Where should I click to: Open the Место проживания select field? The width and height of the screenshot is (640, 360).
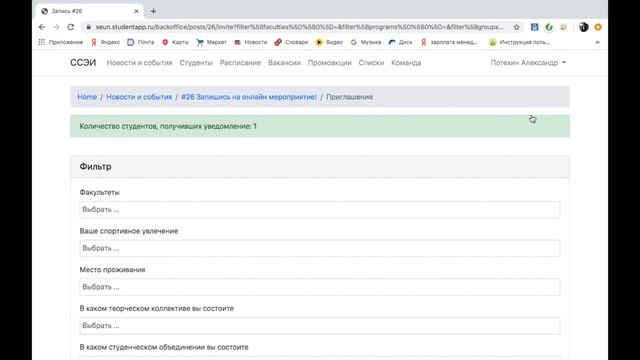coord(320,287)
